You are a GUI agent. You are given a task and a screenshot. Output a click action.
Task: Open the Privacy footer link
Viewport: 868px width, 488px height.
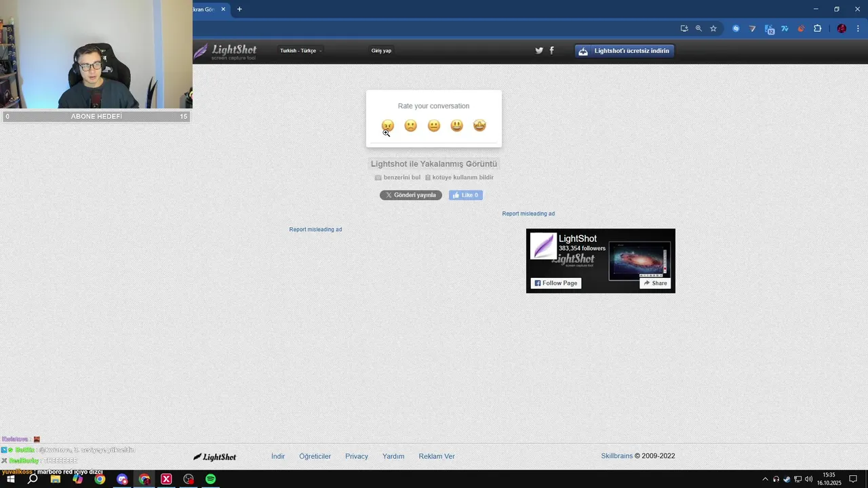pos(357,456)
